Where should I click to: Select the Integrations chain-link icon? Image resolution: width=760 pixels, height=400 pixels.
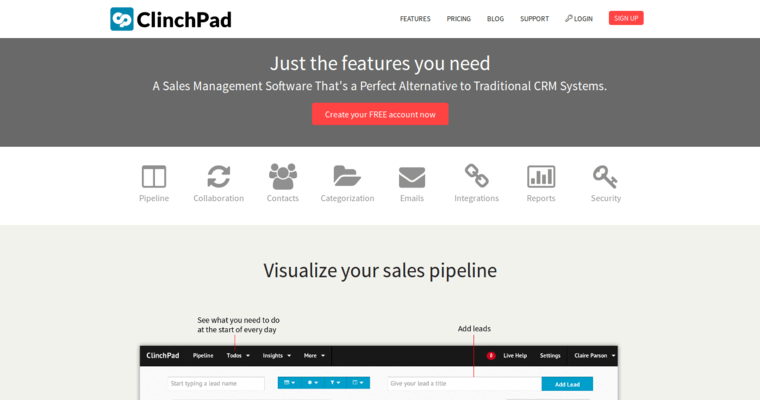click(476, 177)
